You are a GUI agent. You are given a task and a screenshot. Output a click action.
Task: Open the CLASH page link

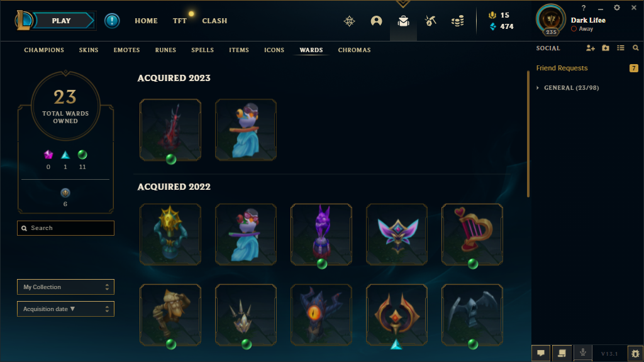coord(214,21)
